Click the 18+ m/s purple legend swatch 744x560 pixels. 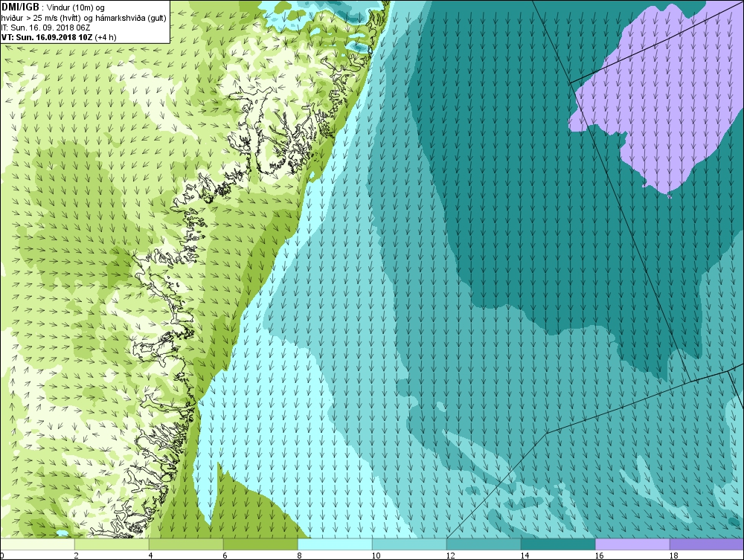pos(707,544)
